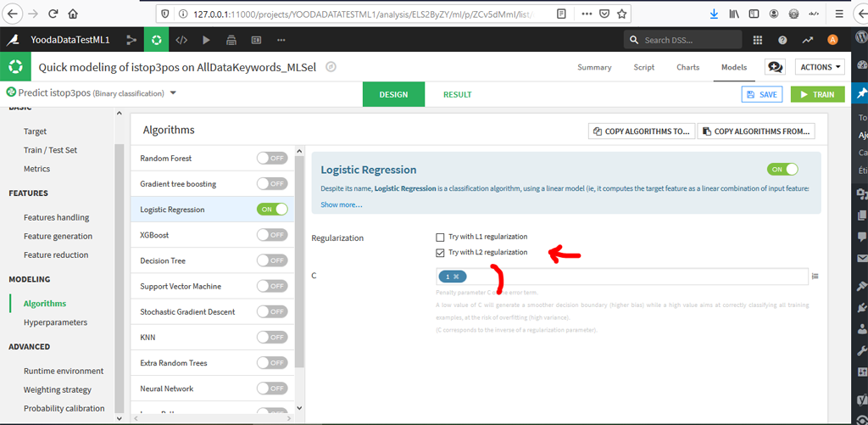Open Target settings in sidebar
The height and width of the screenshot is (425, 868).
coord(36,131)
